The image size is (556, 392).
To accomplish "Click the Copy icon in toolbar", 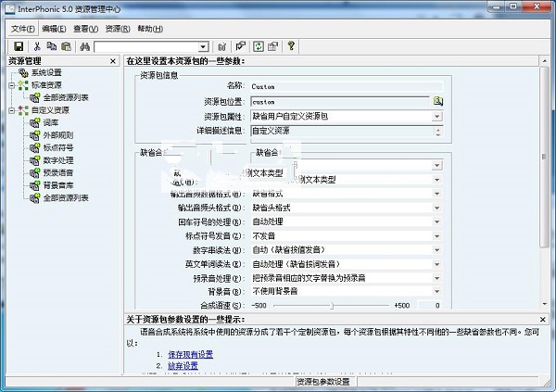I will [x=51, y=46].
